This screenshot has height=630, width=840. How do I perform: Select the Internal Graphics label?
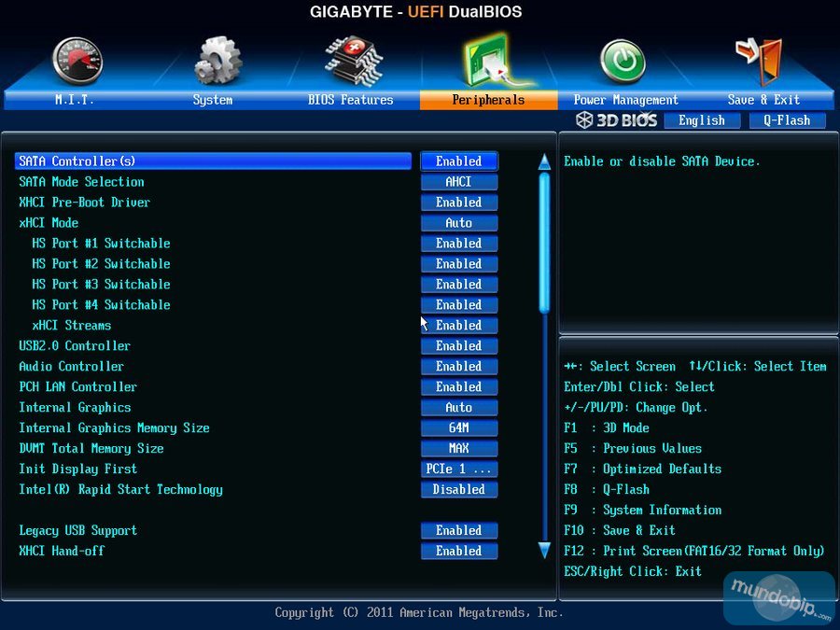(x=75, y=408)
